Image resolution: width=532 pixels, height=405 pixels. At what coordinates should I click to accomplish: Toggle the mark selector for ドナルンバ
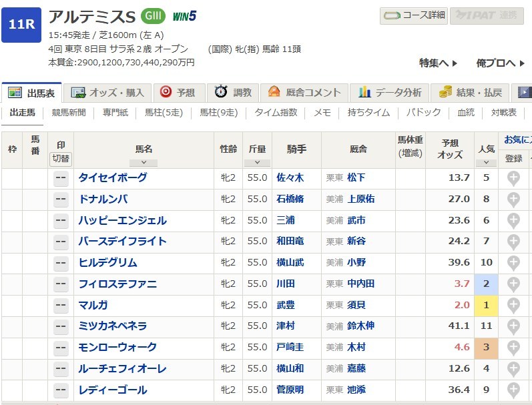(x=61, y=199)
